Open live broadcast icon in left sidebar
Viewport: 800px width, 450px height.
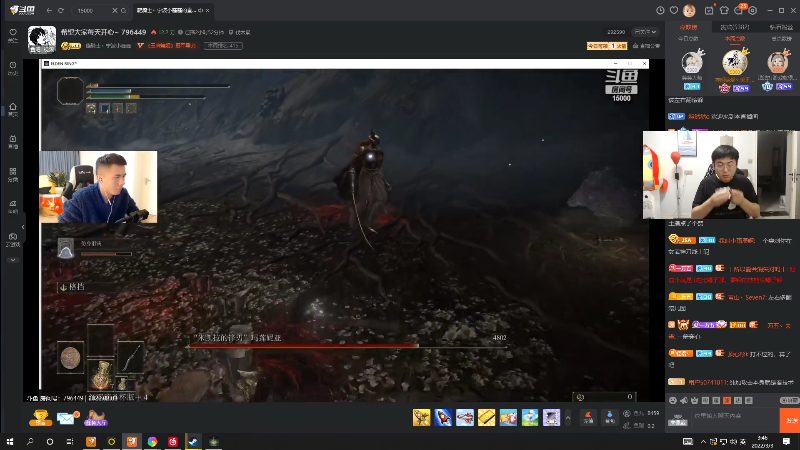pyautogui.click(x=13, y=141)
